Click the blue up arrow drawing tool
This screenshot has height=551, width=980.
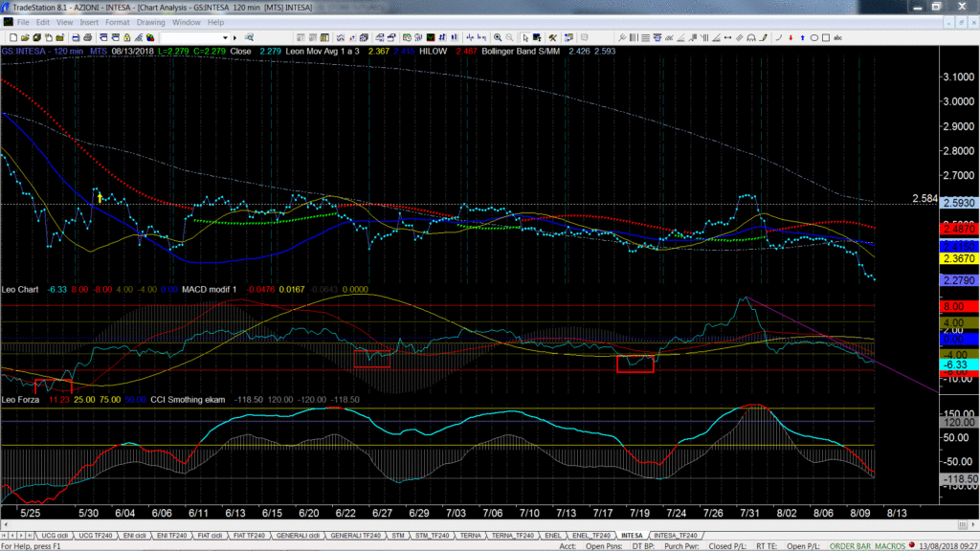[803, 37]
